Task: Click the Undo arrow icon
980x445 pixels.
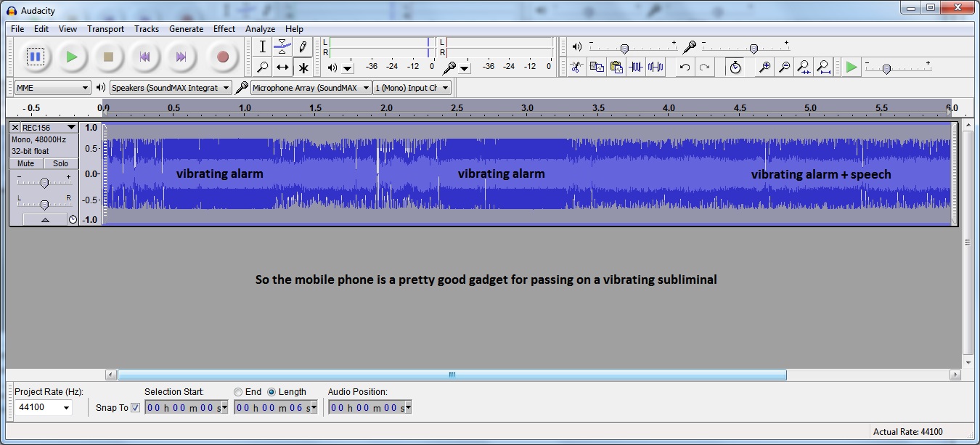Action: coord(685,68)
